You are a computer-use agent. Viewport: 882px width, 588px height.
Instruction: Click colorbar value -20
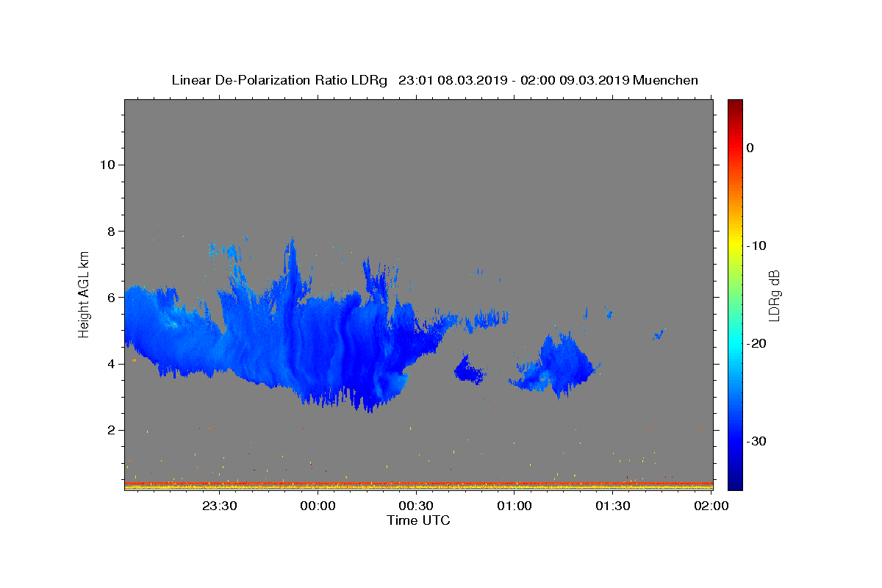pyautogui.click(x=756, y=343)
